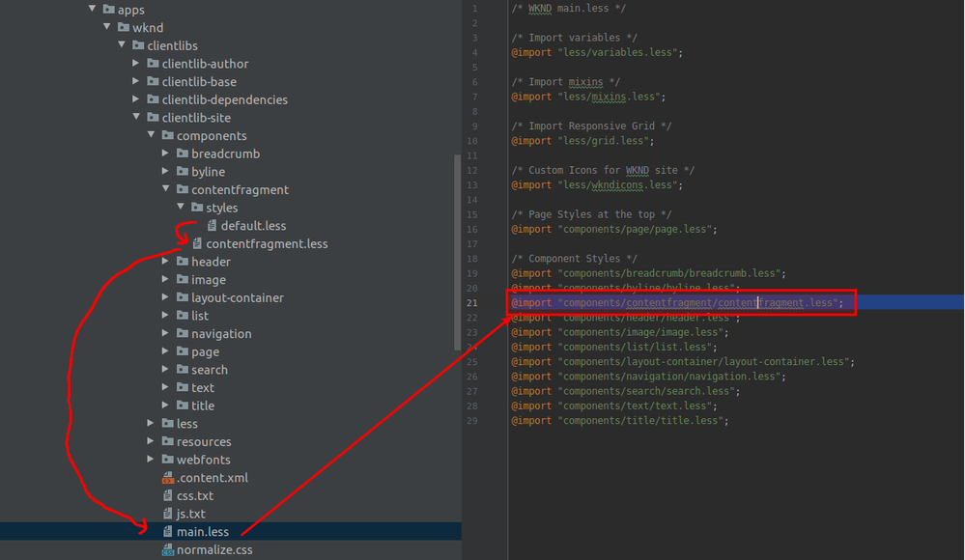Collapse the contentfragment folder arrow

click(166, 189)
